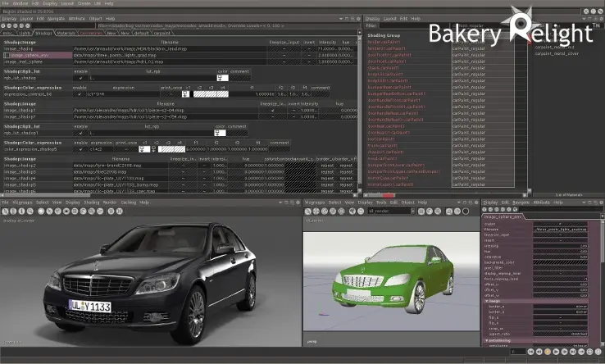Screen dimensions: 605x364
Task: Open Viewgroups menu in render view
Action: coord(22,202)
